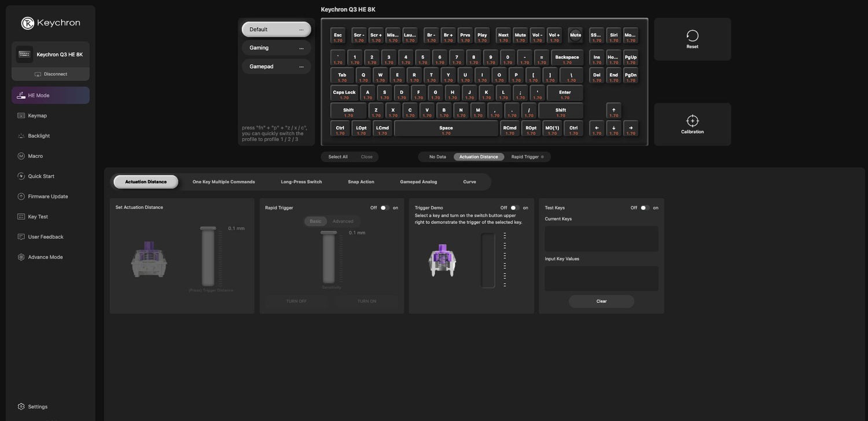Click the actuation distance slider handle
This screenshot has height=421, width=868.
[208, 230]
